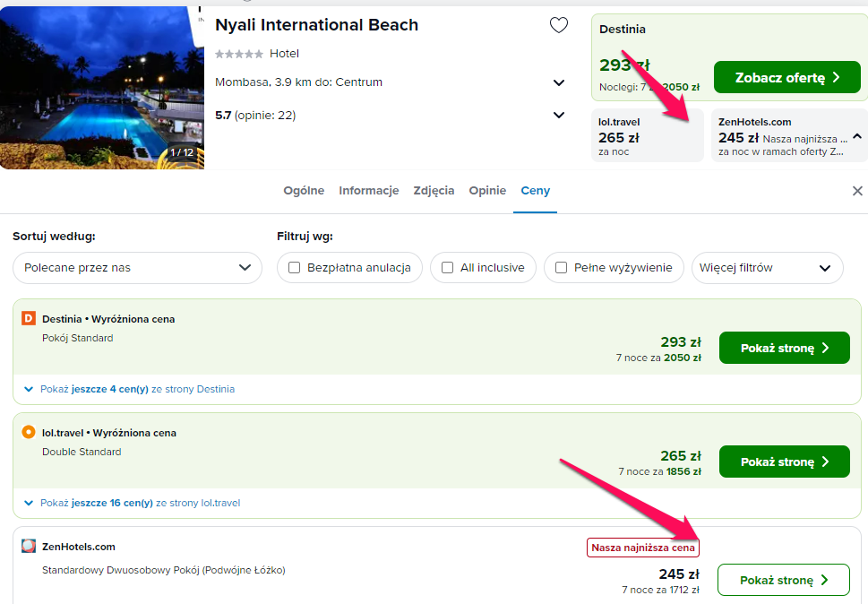The width and height of the screenshot is (868, 604).
Task: Tick the Bezpłatna anulacja checkbox
Action: pos(295,267)
